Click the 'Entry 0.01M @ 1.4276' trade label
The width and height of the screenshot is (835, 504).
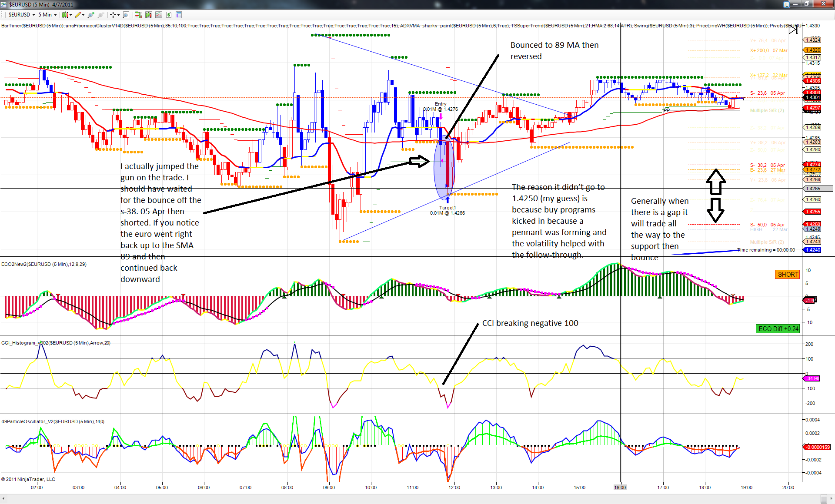click(441, 106)
